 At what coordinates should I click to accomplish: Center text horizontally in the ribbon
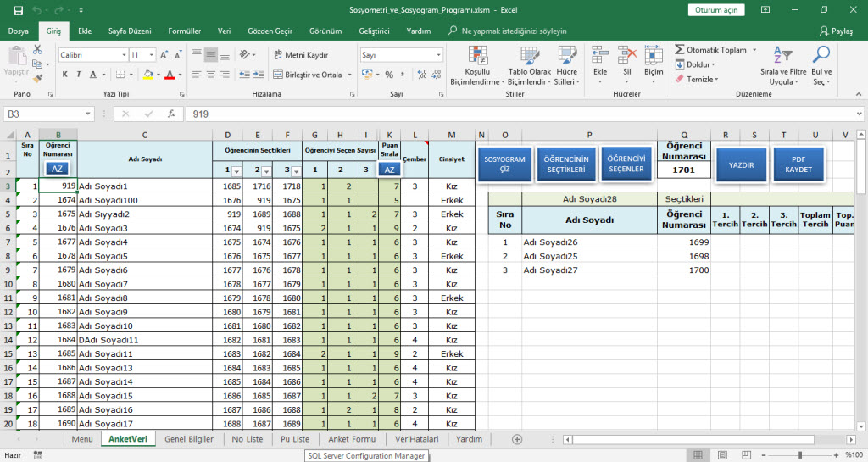[x=211, y=74]
